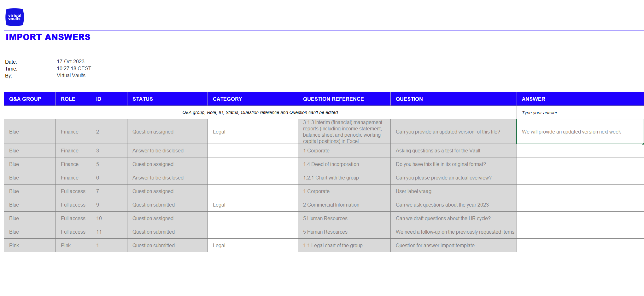644x296 pixels.
Task: Select the answer cell for 'User label vraag'
Action: click(580, 191)
